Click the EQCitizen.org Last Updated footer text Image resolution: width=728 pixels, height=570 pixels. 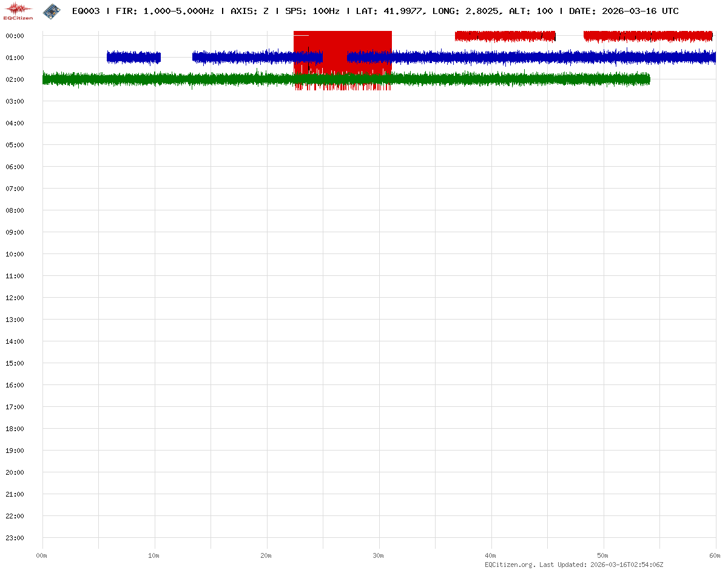point(574,565)
